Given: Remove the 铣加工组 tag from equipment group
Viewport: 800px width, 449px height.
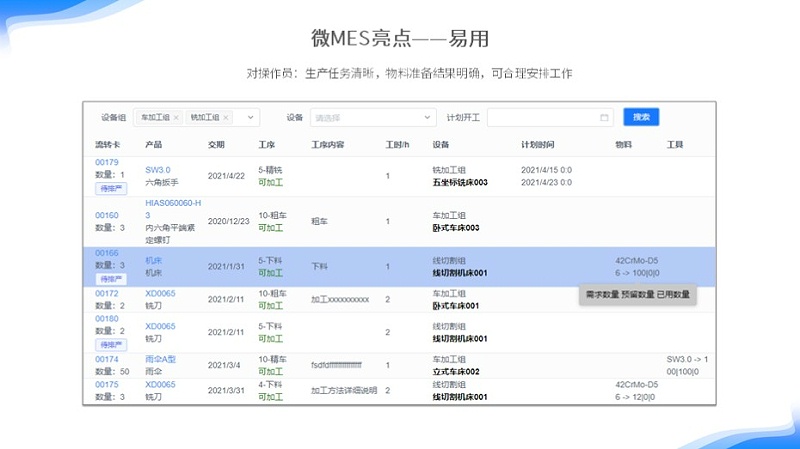Looking at the screenshot, I should click(225, 117).
